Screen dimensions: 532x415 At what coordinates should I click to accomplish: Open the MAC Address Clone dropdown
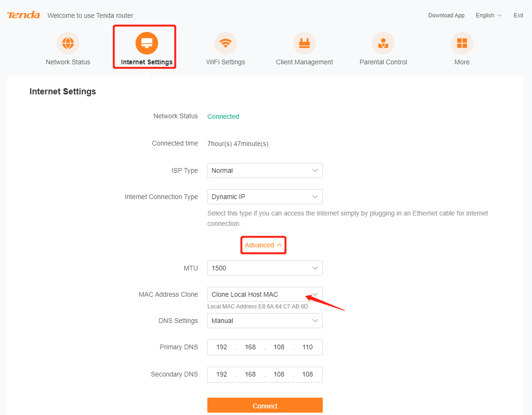tap(265, 294)
